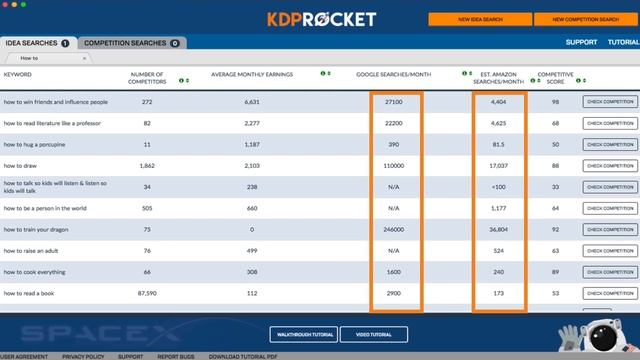This screenshot has width=640, height=360.
Task: Sort by Est. Amazon Searches/Month arrows icon
Action: (x=539, y=81)
